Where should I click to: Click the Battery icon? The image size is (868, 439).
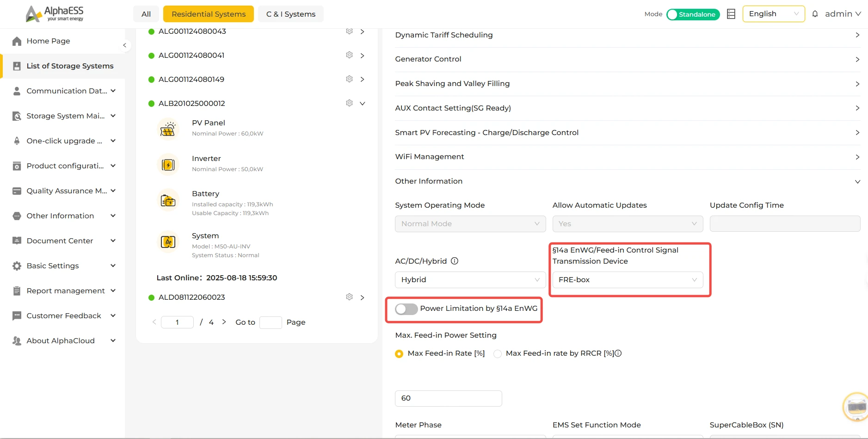click(x=168, y=200)
